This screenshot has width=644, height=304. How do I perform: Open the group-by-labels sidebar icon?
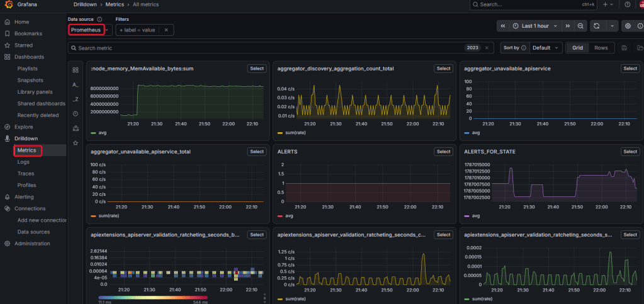[x=75, y=128]
